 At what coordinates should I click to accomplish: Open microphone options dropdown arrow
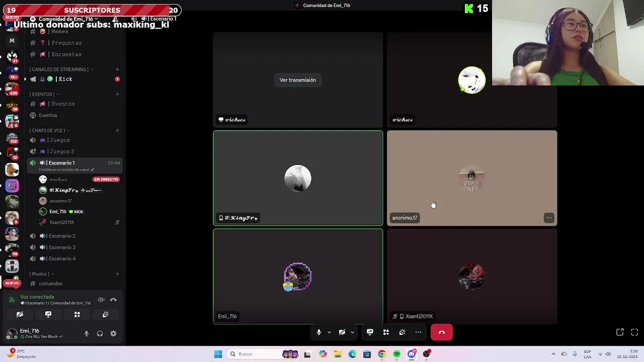coord(329,332)
